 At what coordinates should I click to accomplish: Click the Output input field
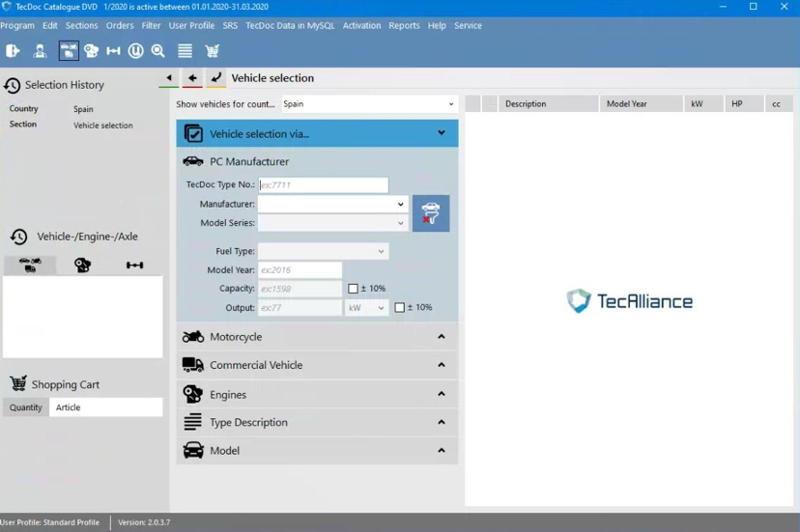coord(300,308)
